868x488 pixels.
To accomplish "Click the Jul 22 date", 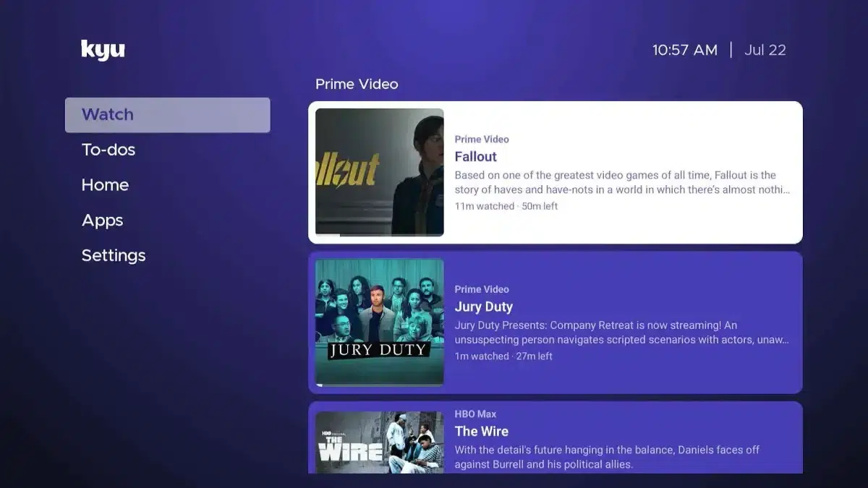I will point(765,50).
